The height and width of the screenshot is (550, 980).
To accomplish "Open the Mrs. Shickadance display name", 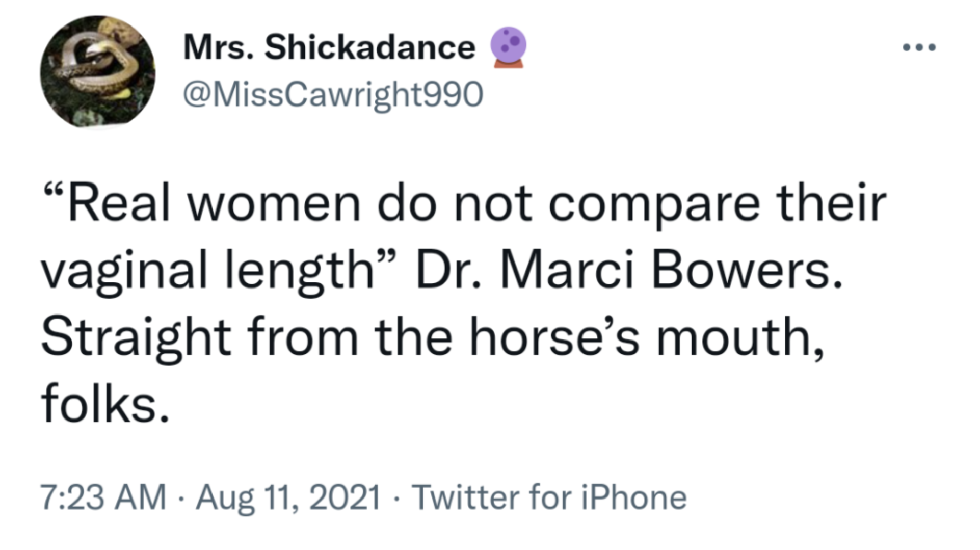I will [329, 47].
